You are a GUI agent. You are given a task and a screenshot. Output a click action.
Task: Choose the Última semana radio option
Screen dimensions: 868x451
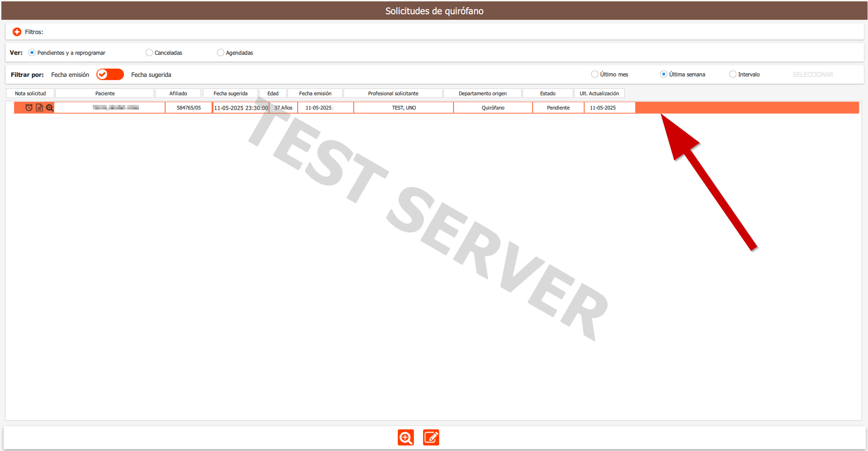pos(664,75)
